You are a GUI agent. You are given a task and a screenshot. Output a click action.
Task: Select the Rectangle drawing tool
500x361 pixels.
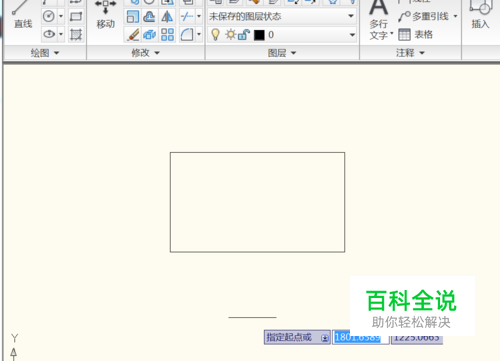76,16
